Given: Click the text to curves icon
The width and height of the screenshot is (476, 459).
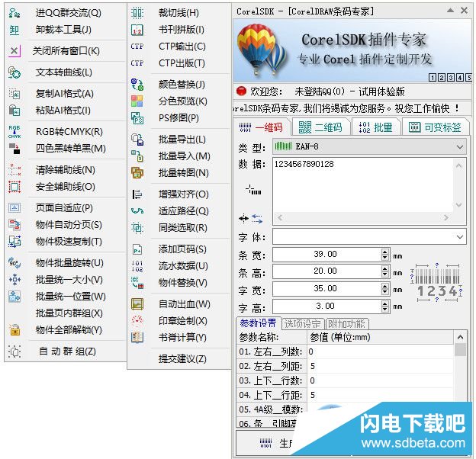Looking at the screenshot, I should pyautogui.click(x=14, y=72).
